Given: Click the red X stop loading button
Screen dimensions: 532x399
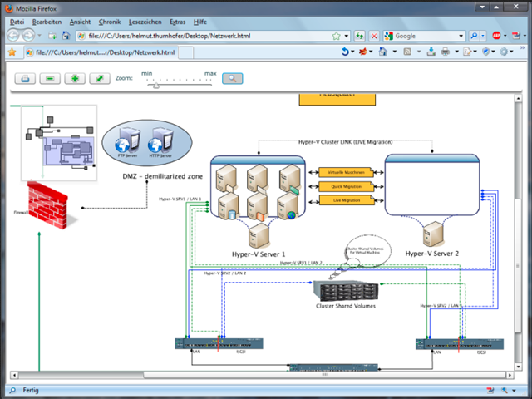Looking at the screenshot, I should click(374, 36).
